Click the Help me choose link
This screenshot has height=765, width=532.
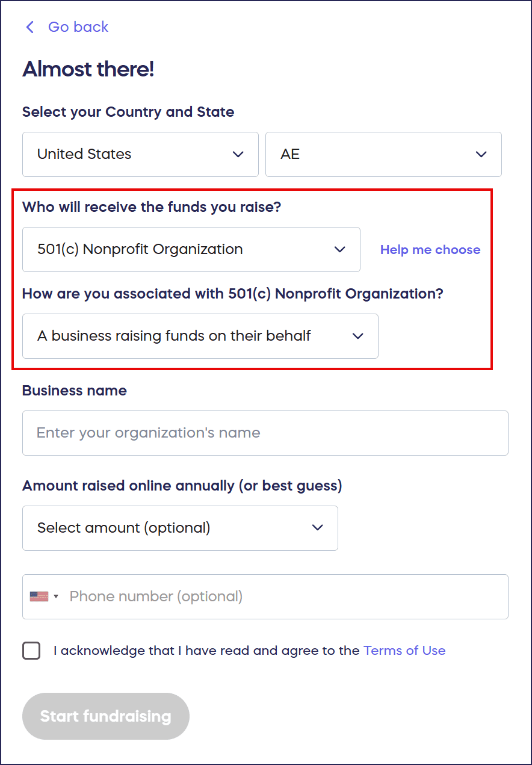click(430, 250)
